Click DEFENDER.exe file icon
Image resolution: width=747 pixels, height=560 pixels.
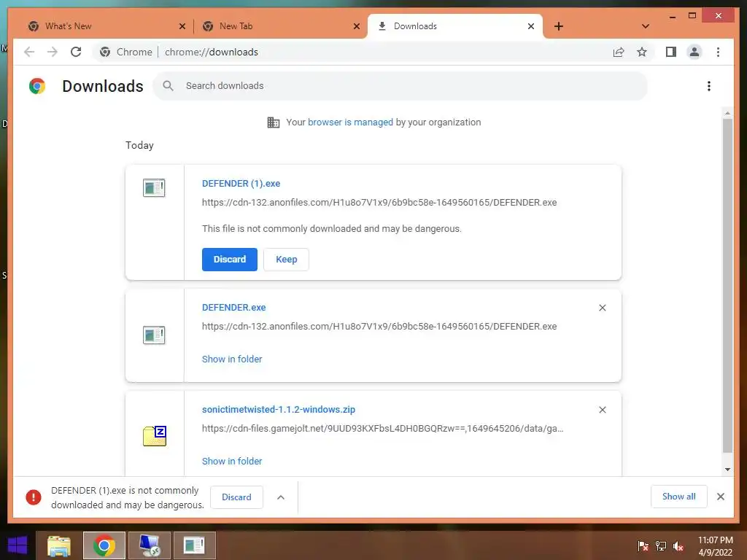point(154,335)
